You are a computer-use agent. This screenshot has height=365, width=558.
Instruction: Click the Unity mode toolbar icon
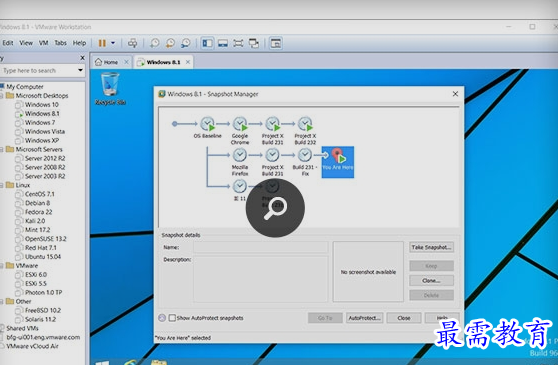point(254,43)
